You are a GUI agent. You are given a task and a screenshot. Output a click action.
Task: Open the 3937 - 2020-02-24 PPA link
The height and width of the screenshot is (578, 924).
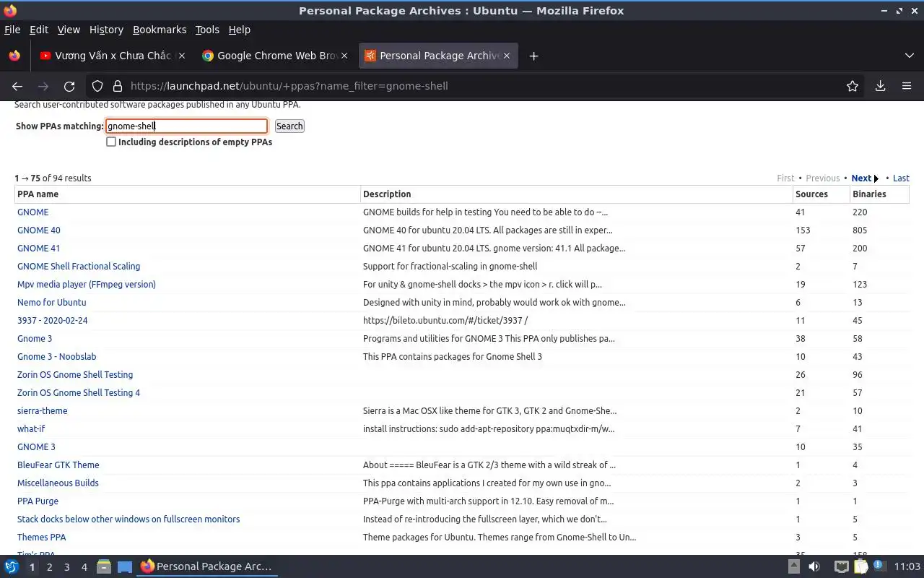coord(52,321)
